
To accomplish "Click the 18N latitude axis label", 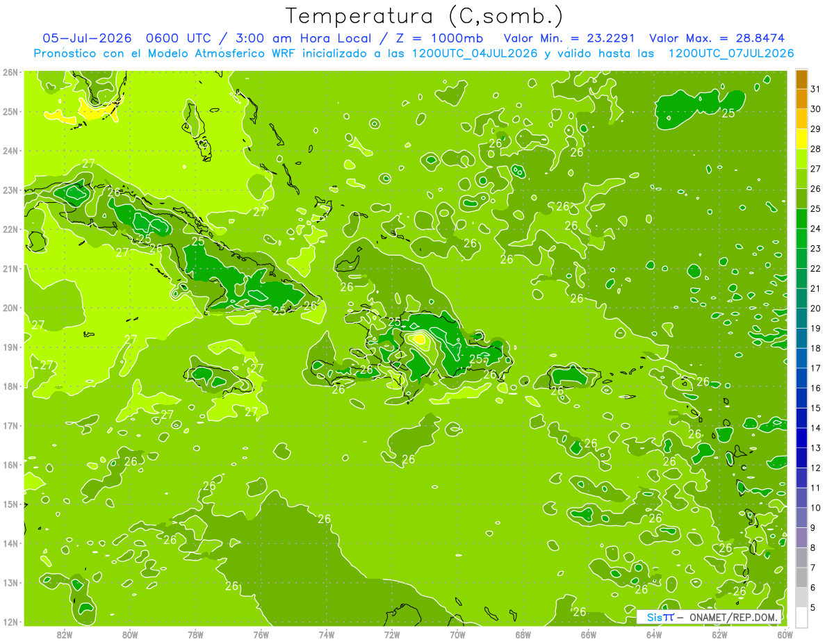I will [10, 386].
